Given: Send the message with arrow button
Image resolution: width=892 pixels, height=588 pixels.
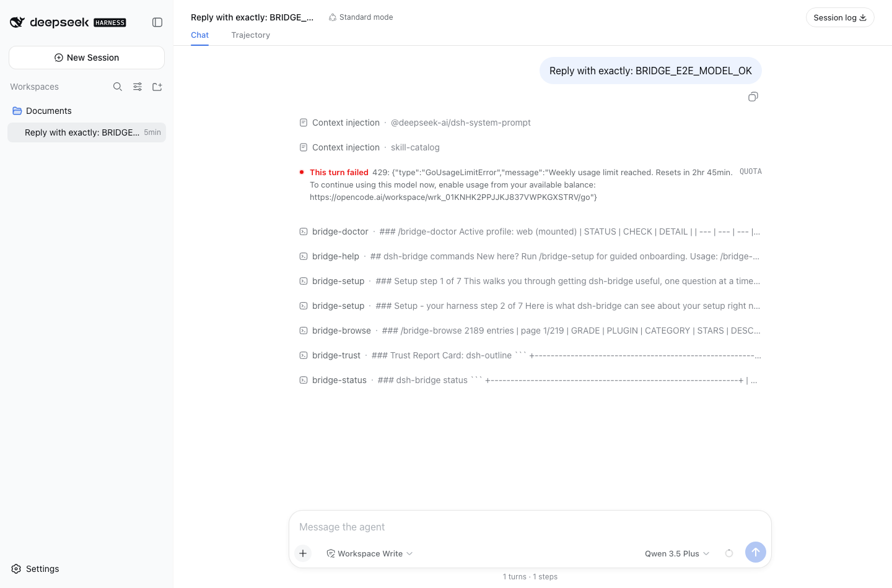Looking at the screenshot, I should [x=756, y=552].
